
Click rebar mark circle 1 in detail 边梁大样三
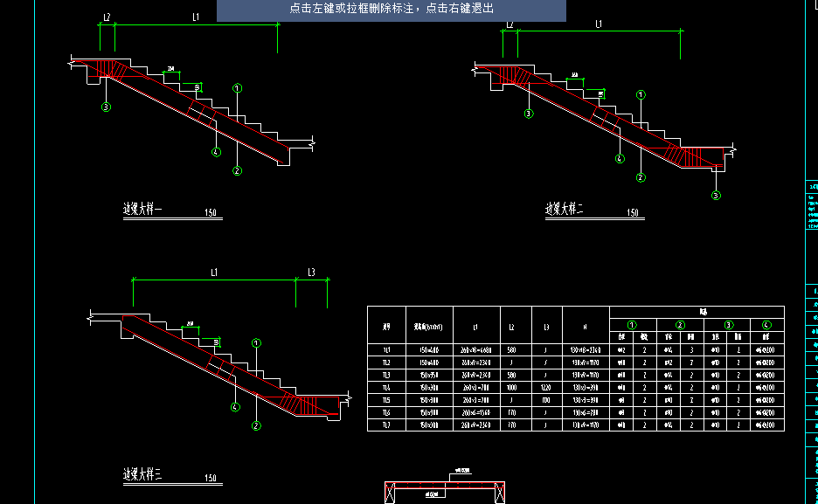(x=256, y=343)
